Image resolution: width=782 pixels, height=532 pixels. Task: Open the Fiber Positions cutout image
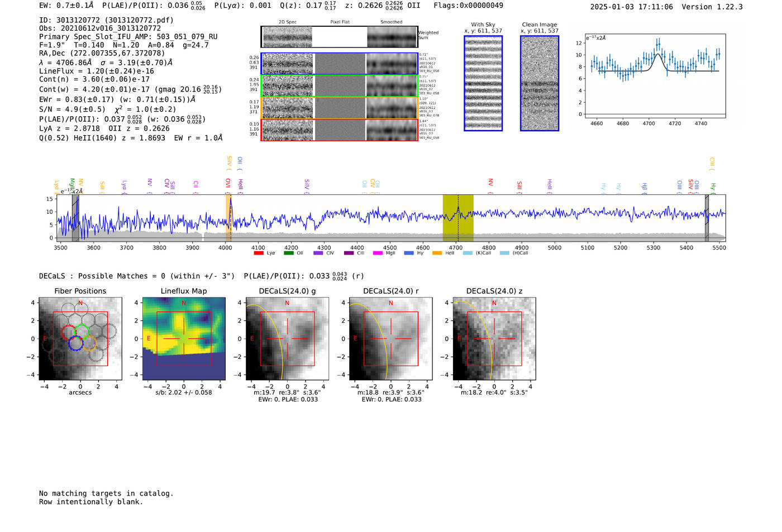[x=80, y=339]
